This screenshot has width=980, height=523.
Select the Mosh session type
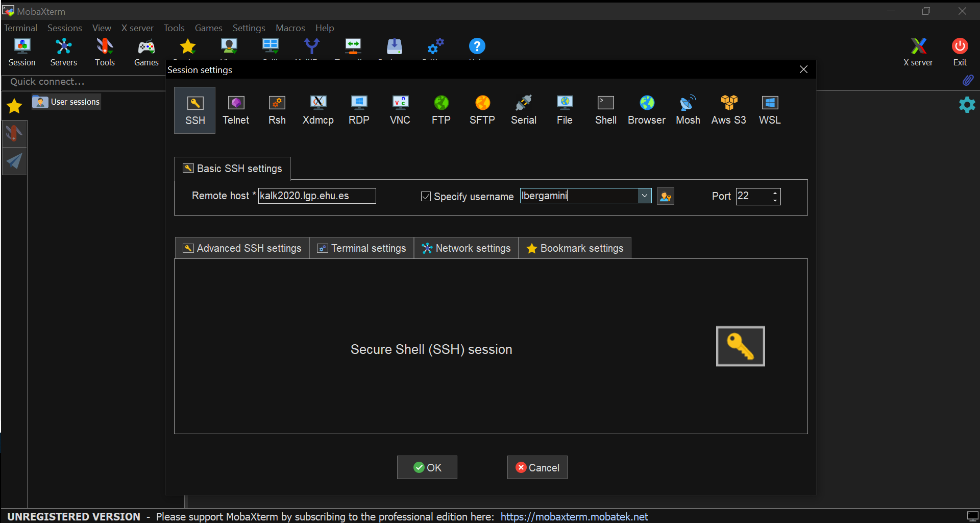click(x=688, y=110)
